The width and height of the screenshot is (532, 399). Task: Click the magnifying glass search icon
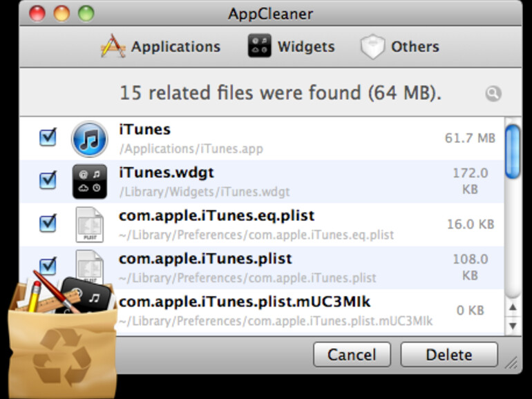(x=493, y=94)
